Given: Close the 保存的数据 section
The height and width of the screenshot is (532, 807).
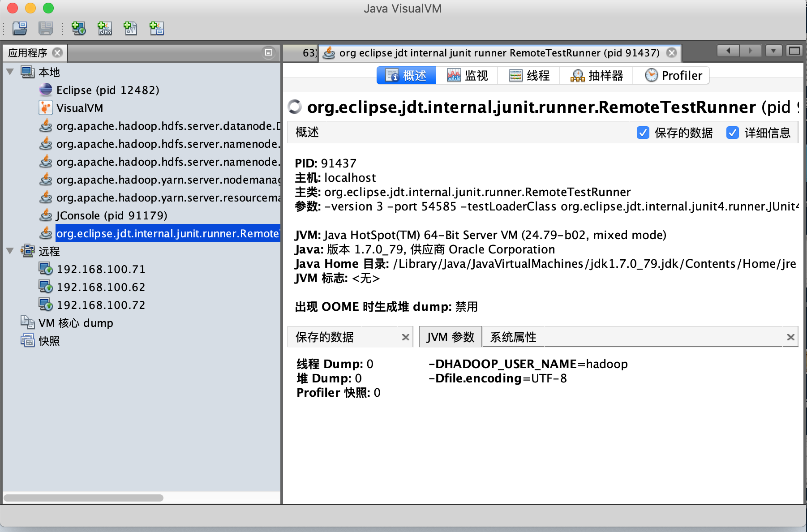Looking at the screenshot, I should point(406,337).
